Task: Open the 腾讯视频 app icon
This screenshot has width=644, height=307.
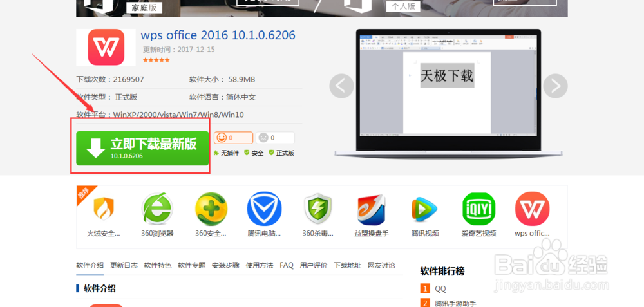Action: coord(425,209)
